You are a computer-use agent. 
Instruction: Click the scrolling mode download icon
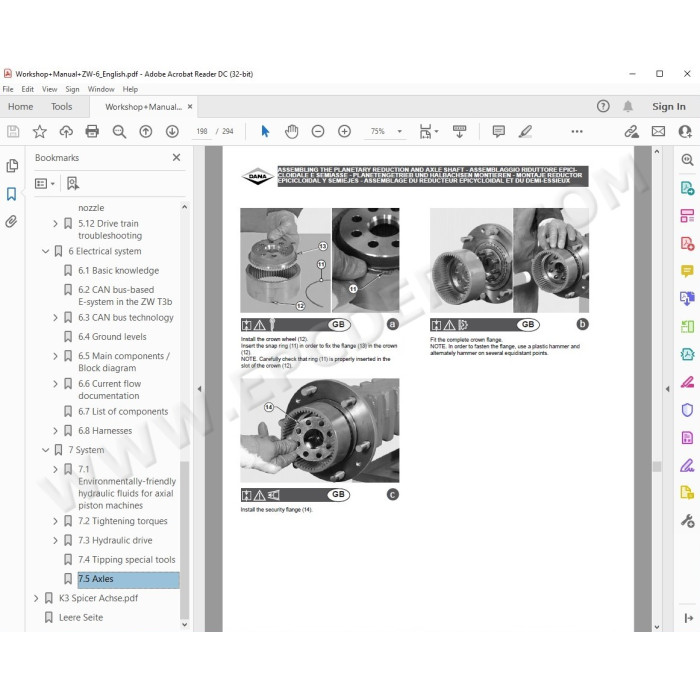(x=459, y=131)
